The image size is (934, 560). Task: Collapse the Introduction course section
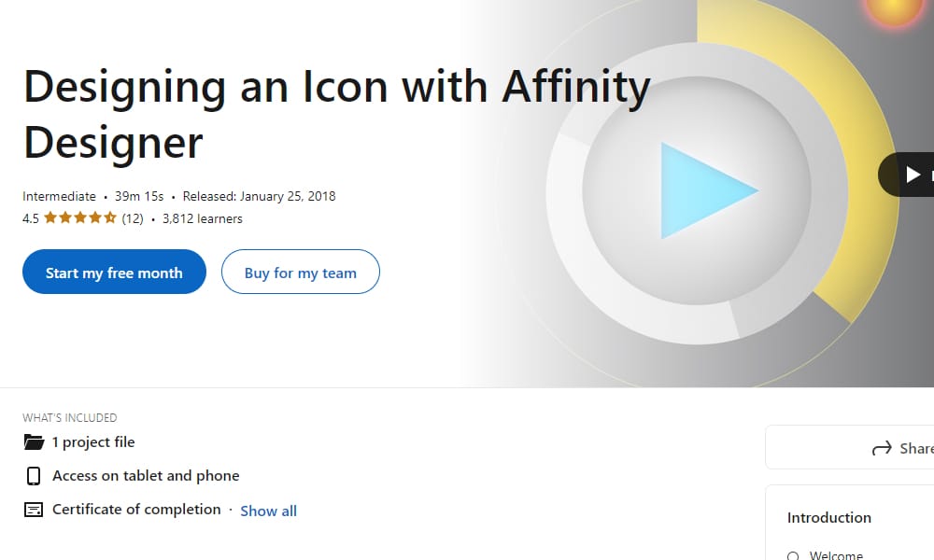point(829,517)
